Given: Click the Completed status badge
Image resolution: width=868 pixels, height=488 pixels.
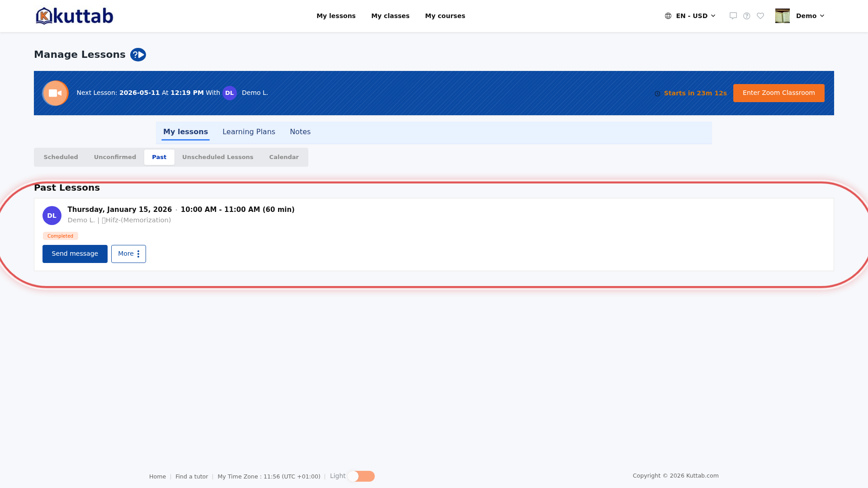Looking at the screenshot, I should (61, 236).
